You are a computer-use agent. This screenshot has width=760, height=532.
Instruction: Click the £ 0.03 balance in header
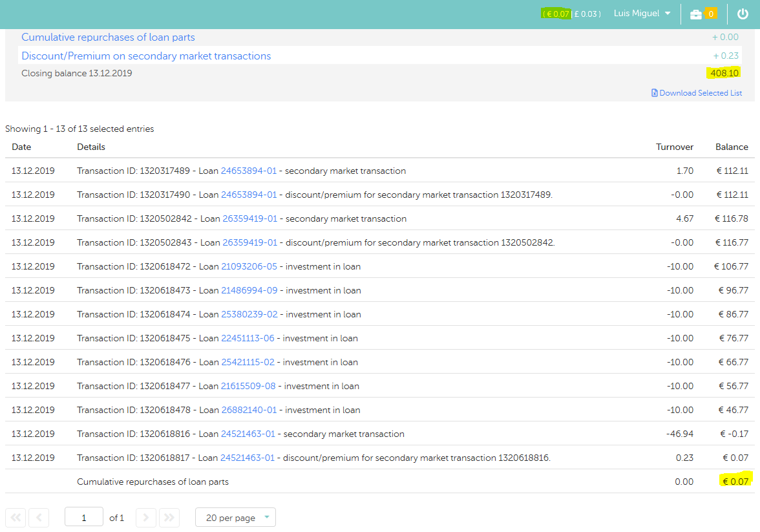tap(587, 14)
